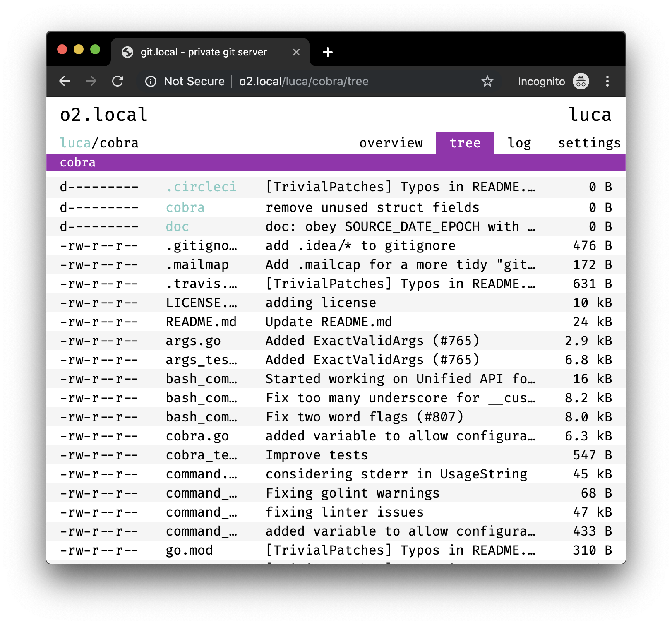This screenshot has height=625, width=672.
Task: Click the 476 B size value
Action: pos(593,246)
